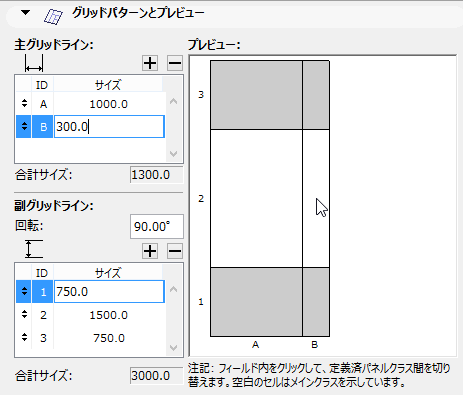This screenshot has width=463, height=395.
Task: Click the vertical dimension icon under 副グリッドライン
Action: (34, 249)
